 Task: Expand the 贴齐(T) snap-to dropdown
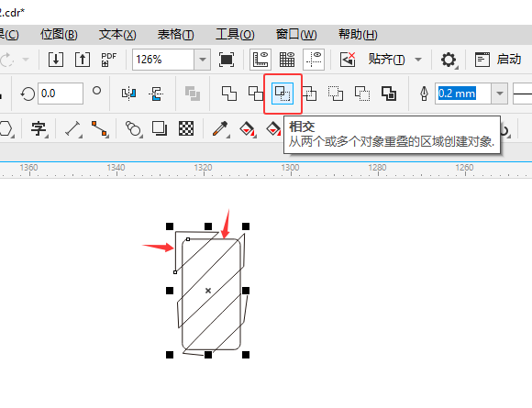[x=418, y=60]
